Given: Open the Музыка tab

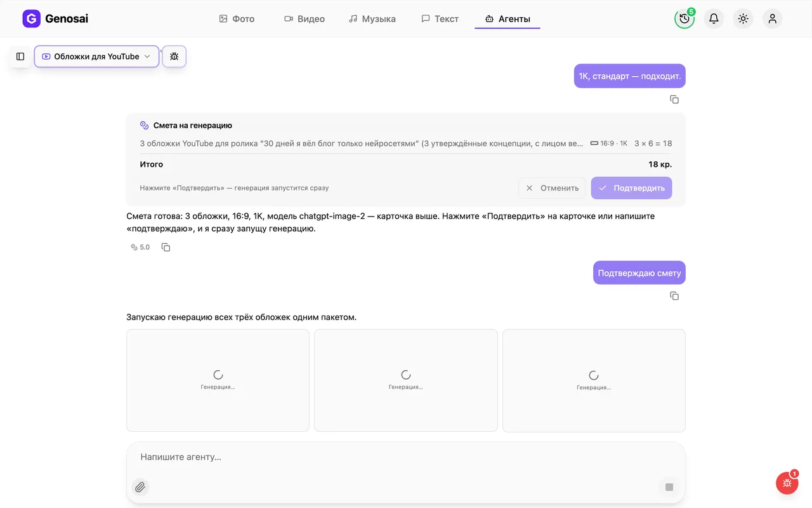Looking at the screenshot, I should [x=372, y=19].
